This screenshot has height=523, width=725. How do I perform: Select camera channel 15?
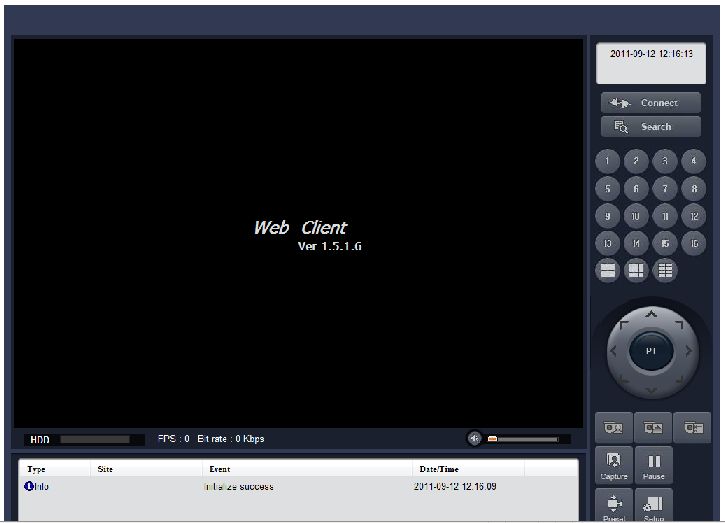(665, 244)
